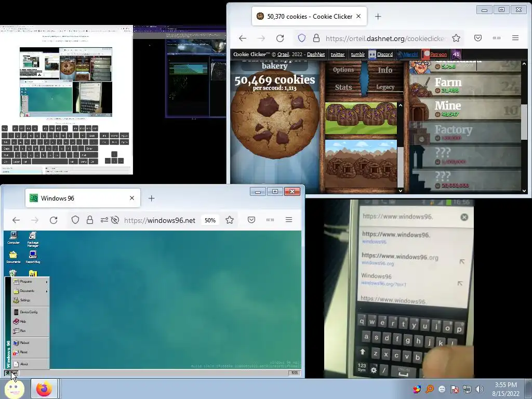Click the orteil.dashnet.org address bar

point(385,38)
